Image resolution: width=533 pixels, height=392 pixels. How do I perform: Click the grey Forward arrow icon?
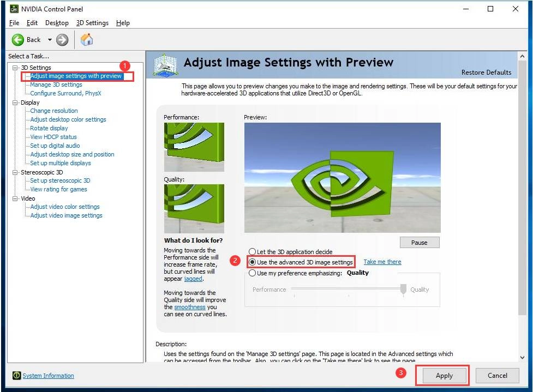(62, 40)
